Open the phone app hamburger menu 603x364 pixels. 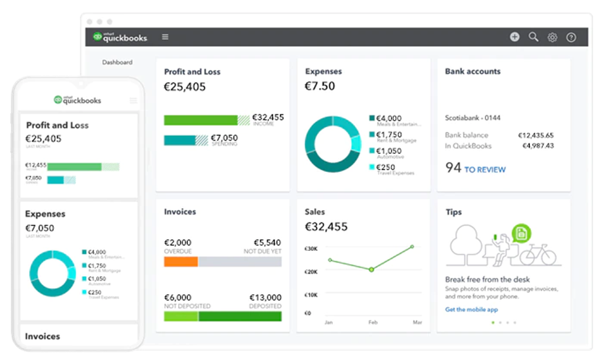133,100
